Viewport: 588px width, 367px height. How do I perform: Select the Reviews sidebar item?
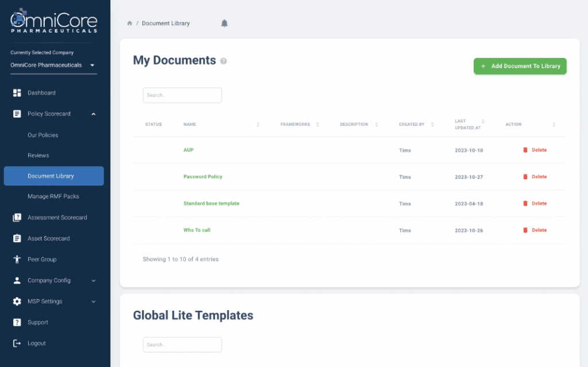pos(38,156)
